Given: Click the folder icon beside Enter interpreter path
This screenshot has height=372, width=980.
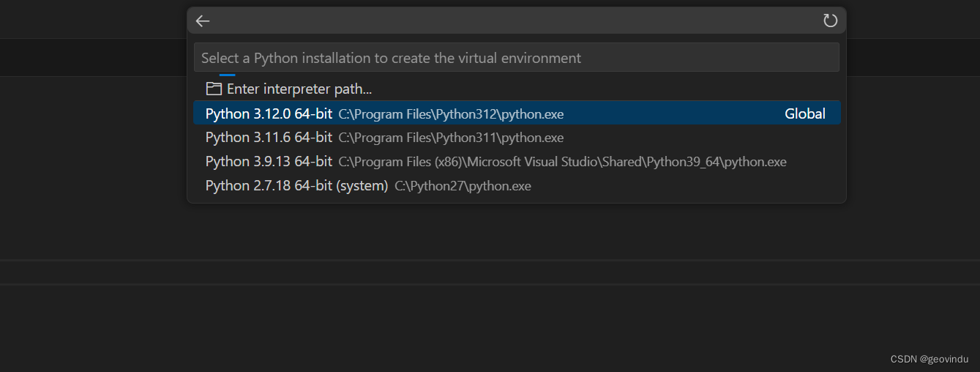Looking at the screenshot, I should (x=214, y=89).
